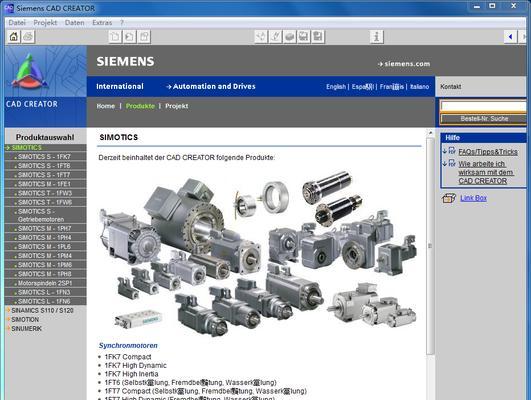531x400 pixels.
Task: Select SIMOTICS S - 1FT7 in tree
Action: coord(44,175)
